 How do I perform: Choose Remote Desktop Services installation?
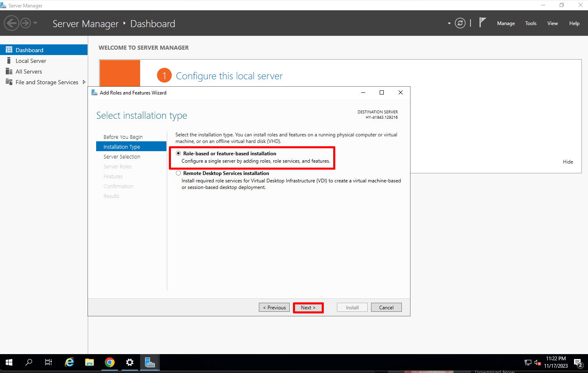tap(178, 173)
